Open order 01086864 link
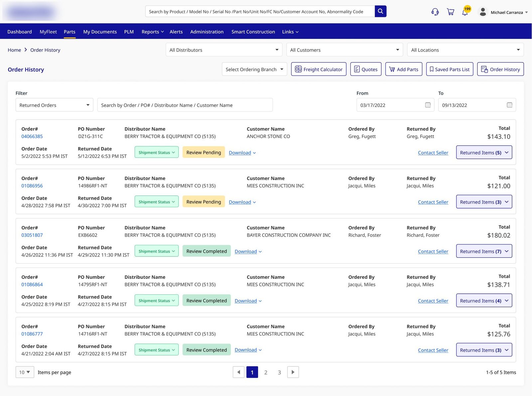The width and height of the screenshot is (532, 396). [x=32, y=284]
